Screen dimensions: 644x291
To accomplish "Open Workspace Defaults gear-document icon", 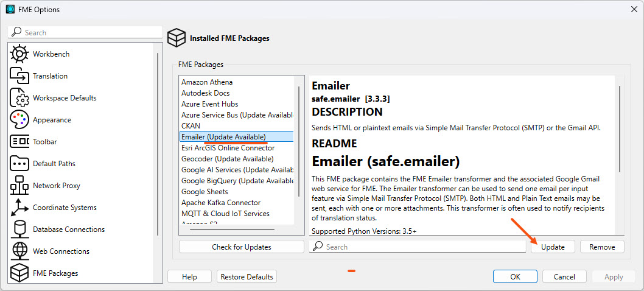I will point(19,98).
